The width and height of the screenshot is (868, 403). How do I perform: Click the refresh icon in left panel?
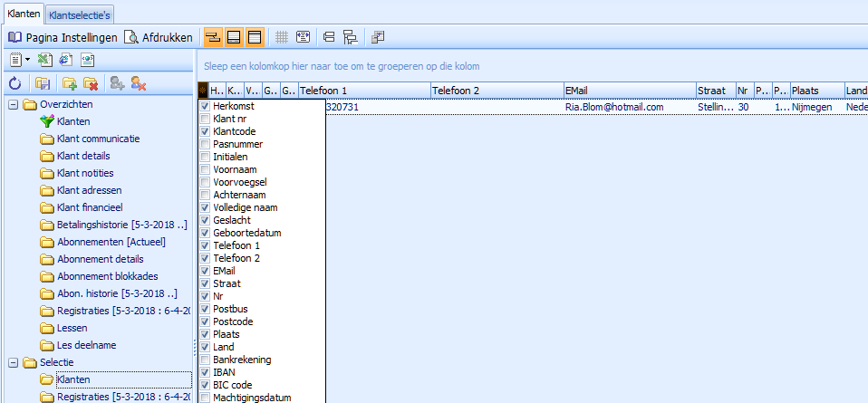(x=14, y=83)
